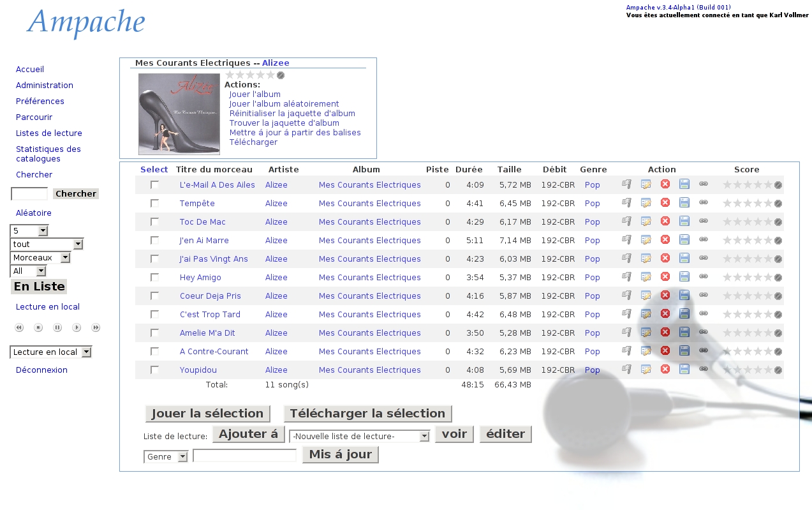Viewport: 812px width, 510px height.
Task: Click the sidebar search text field
Action: [x=29, y=193]
